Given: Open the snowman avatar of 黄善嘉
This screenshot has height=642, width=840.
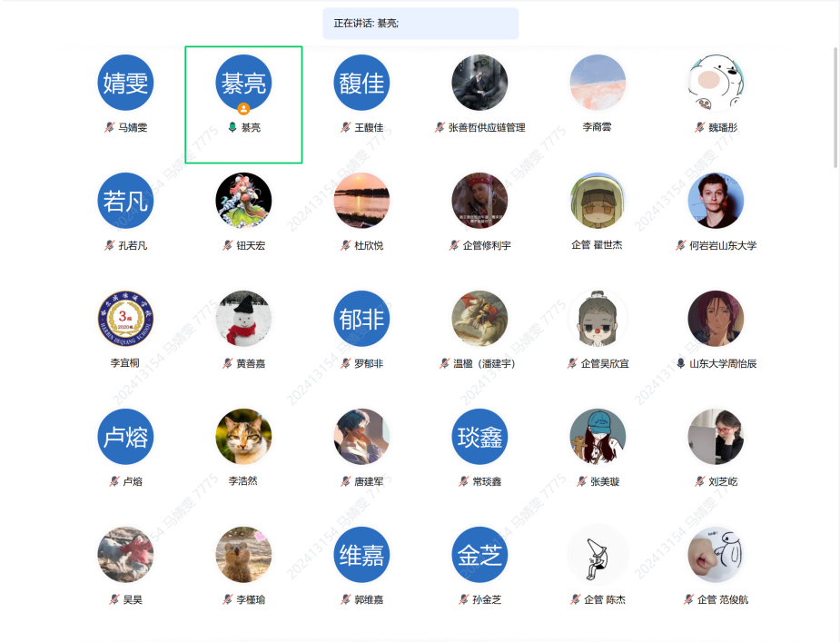Looking at the screenshot, I should coord(243,319).
